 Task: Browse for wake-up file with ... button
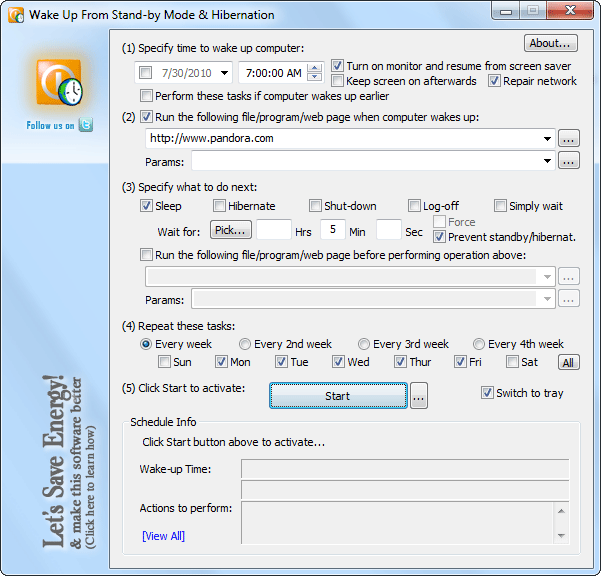[569, 138]
